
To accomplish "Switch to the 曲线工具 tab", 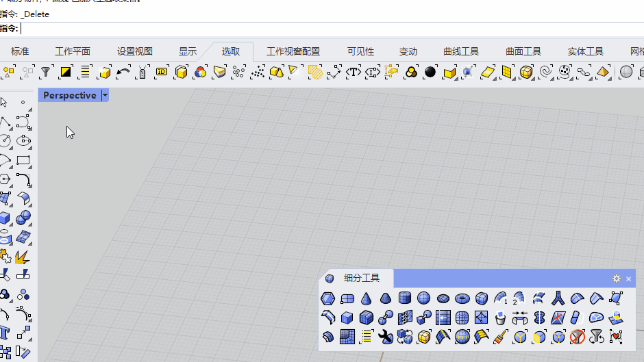I will (x=461, y=51).
